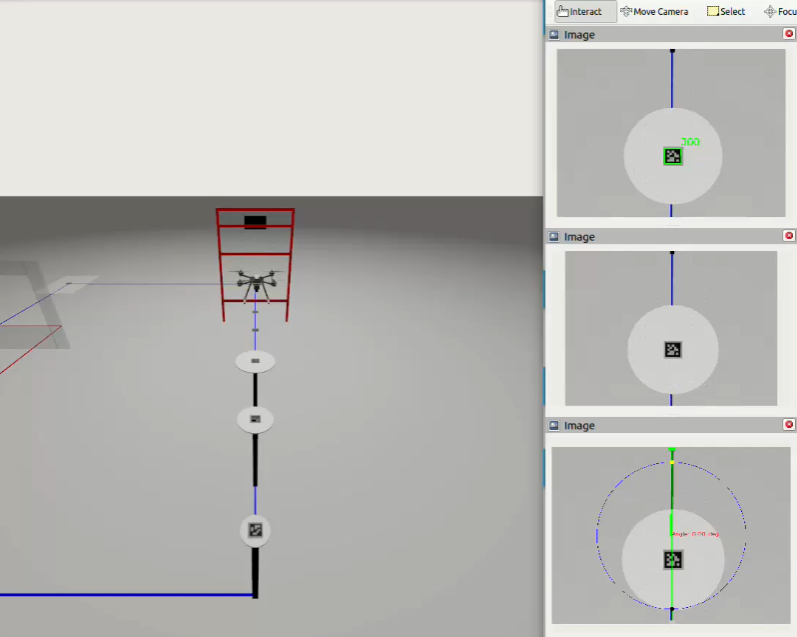Choose the Select tool

point(726,11)
